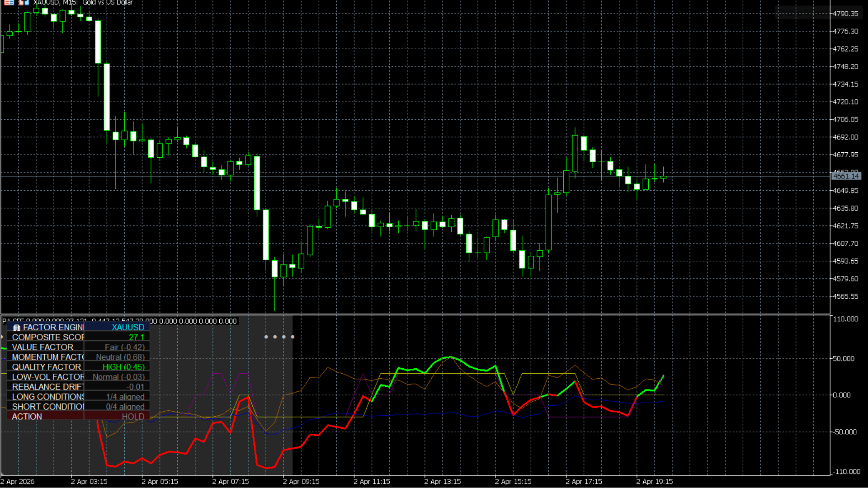Click the ACTION row label
Viewport: 868px width, 488px height.
coord(27,417)
